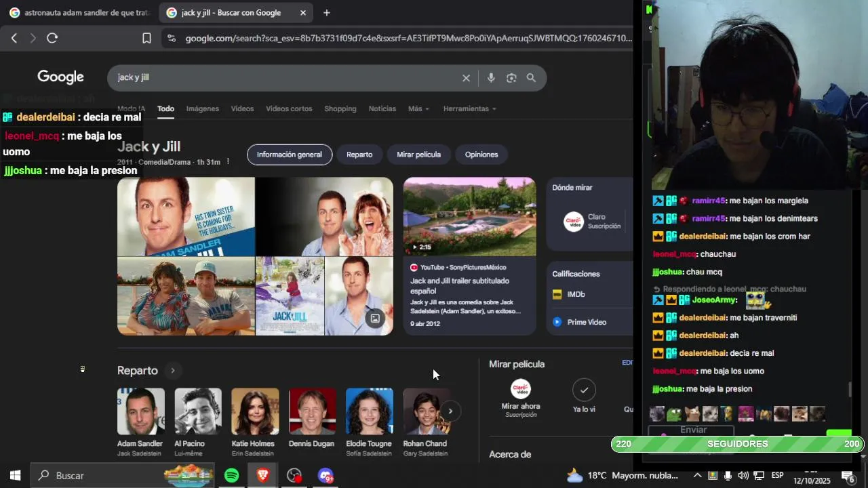Click 'Información general' chip

[x=290, y=155]
